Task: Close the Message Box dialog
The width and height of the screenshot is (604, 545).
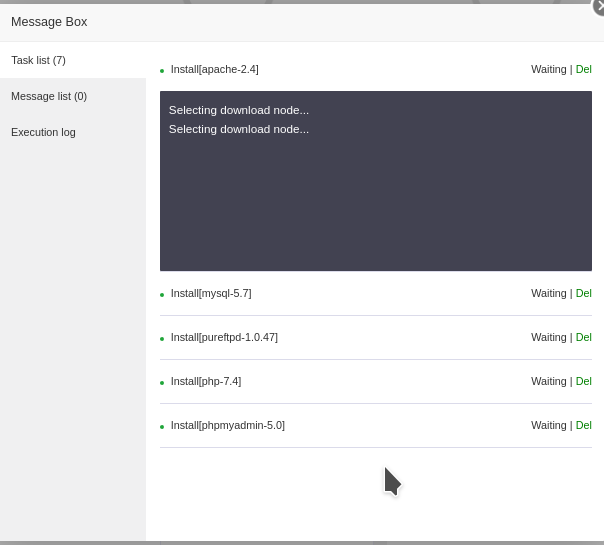Action: click(599, 7)
